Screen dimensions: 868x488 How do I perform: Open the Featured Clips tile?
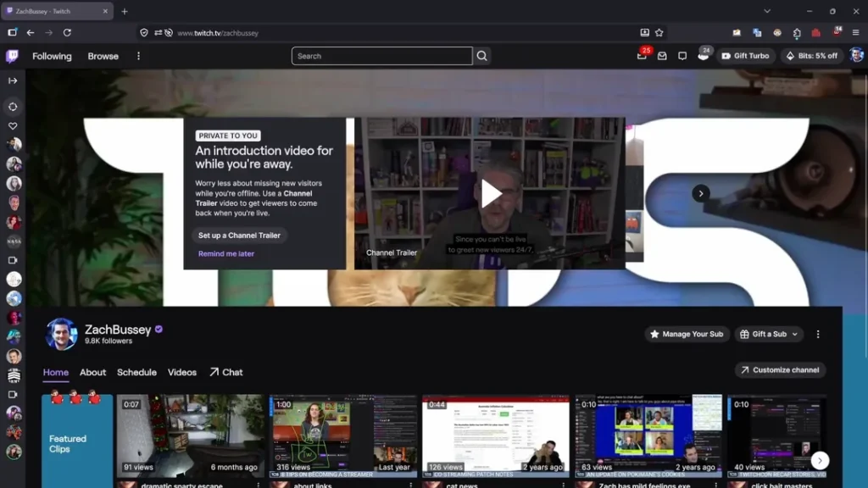click(77, 441)
